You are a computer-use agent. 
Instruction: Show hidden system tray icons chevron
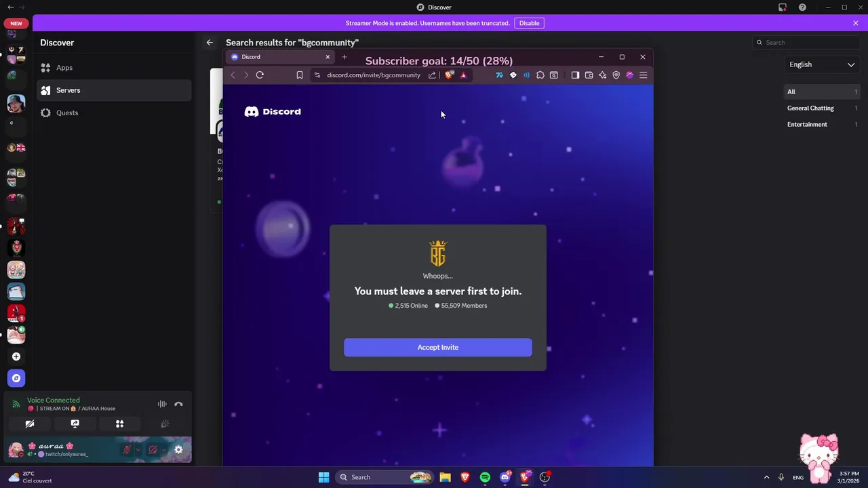(x=766, y=477)
